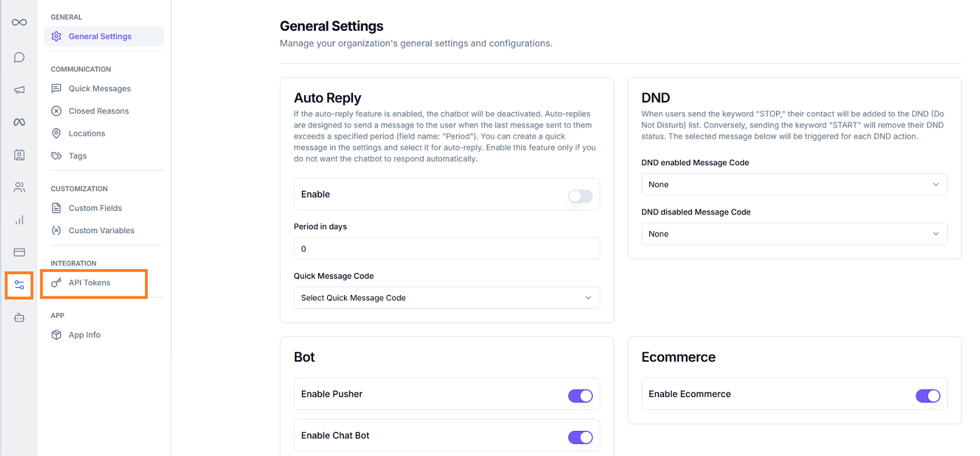Open the chat bubble conversations icon

coord(19,57)
